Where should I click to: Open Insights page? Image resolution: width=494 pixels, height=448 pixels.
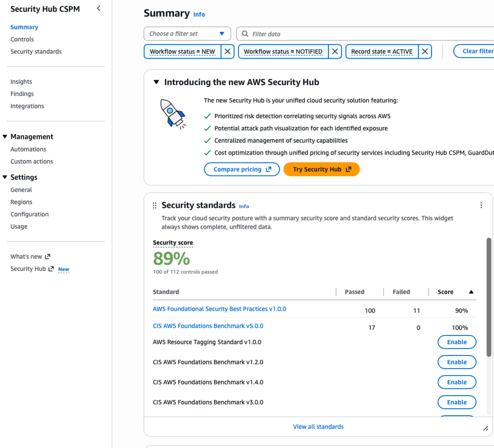(x=21, y=81)
